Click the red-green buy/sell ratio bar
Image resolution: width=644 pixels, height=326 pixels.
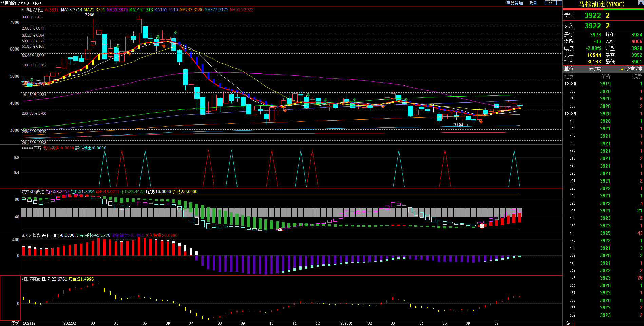coord(603,9)
